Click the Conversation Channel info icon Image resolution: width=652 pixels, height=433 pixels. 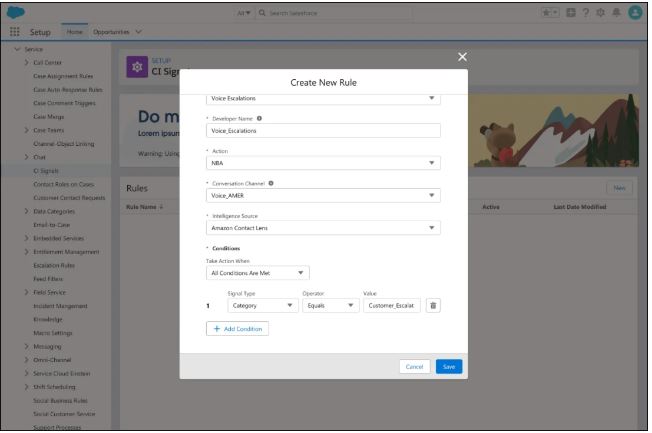pyautogui.click(x=272, y=183)
